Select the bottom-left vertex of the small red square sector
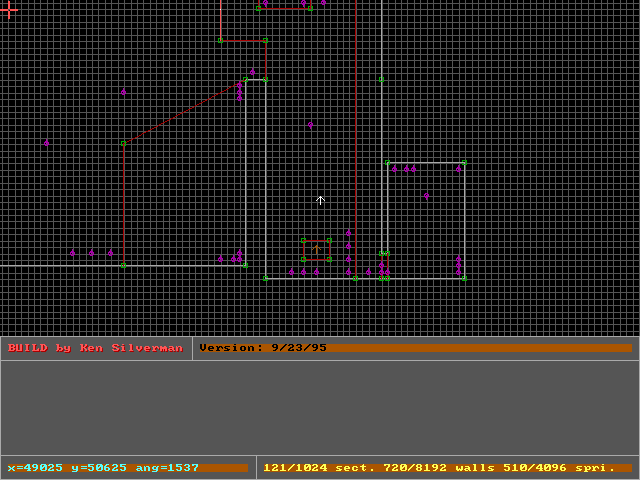Screen dimensions: 640x480 [x=303, y=259]
